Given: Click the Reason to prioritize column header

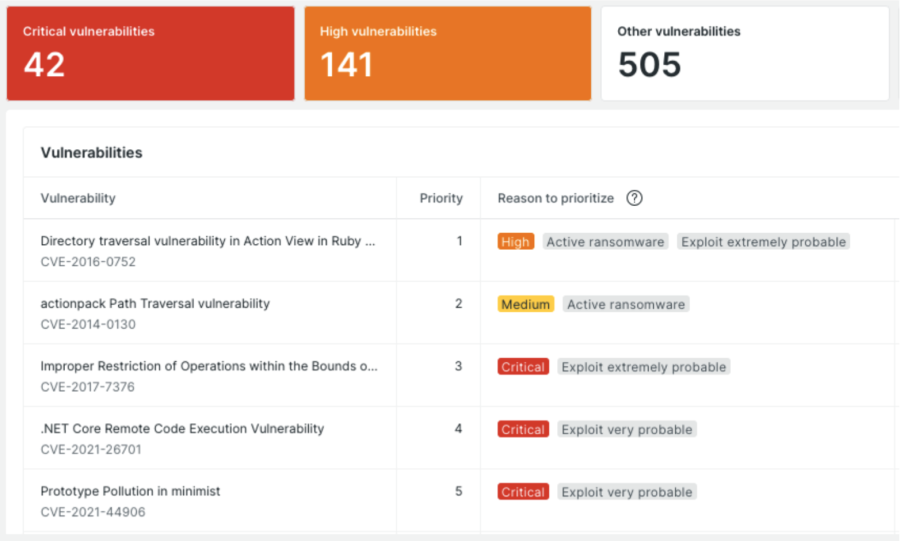Looking at the screenshot, I should coord(556,198).
